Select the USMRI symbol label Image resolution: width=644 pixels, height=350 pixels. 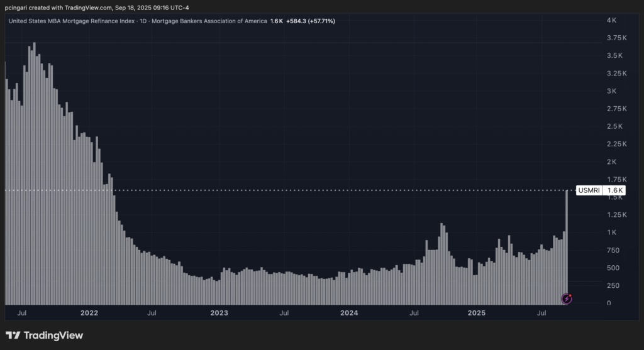pyautogui.click(x=589, y=190)
